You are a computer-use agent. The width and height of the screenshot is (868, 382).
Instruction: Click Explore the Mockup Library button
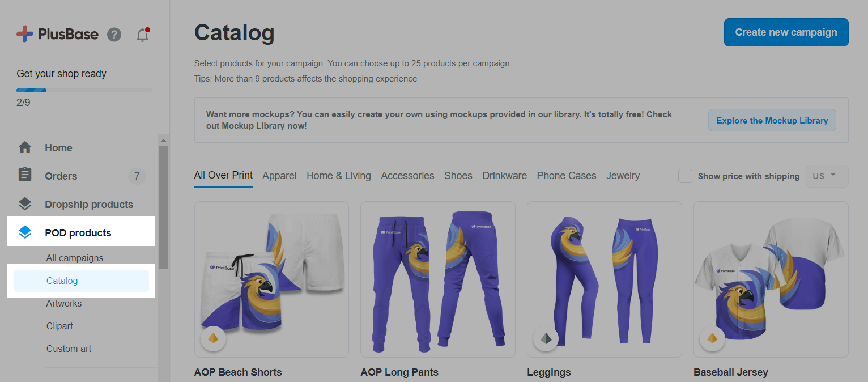(772, 120)
